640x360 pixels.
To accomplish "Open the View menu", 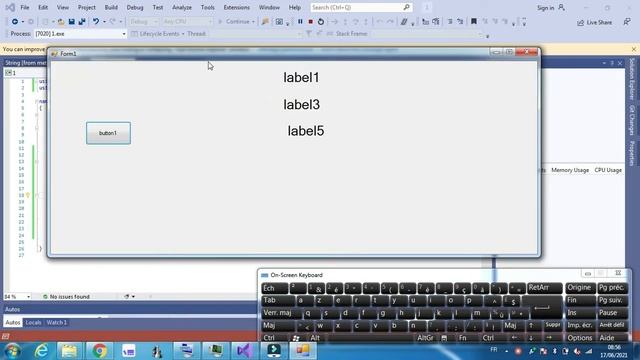I will [x=62, y=7].
